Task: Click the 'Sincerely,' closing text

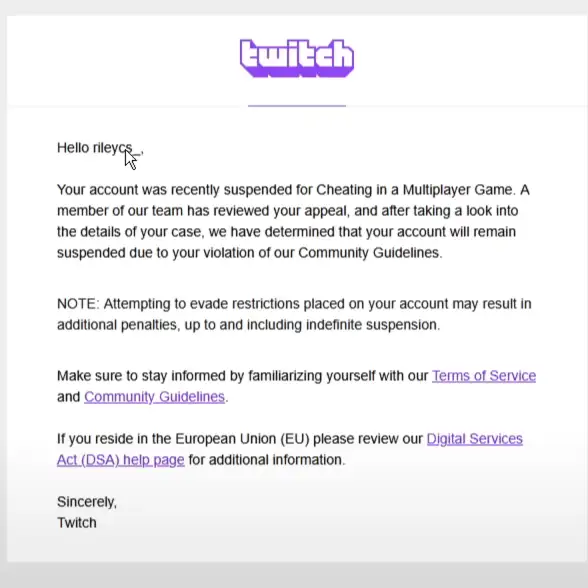Action: click(x=87, y=502)
